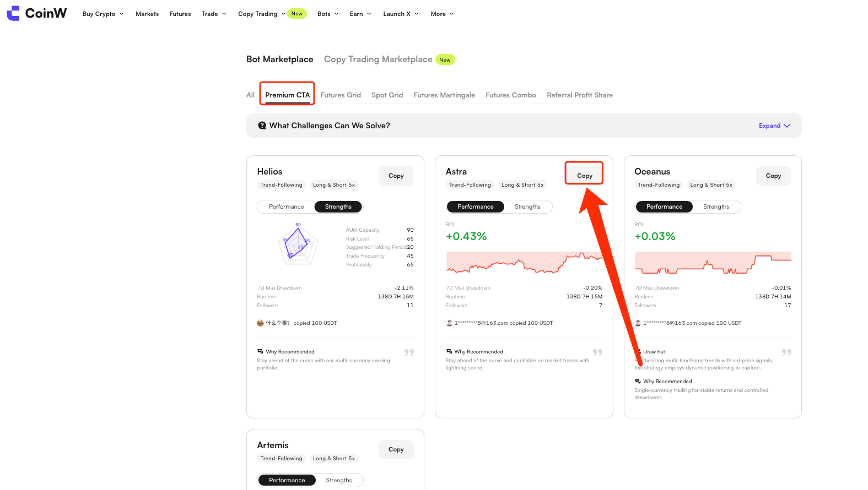Go to Futures in the top navigation
The height and width of the screenshot is (490, 868).
pyautogui.click(x=180, y=14)
